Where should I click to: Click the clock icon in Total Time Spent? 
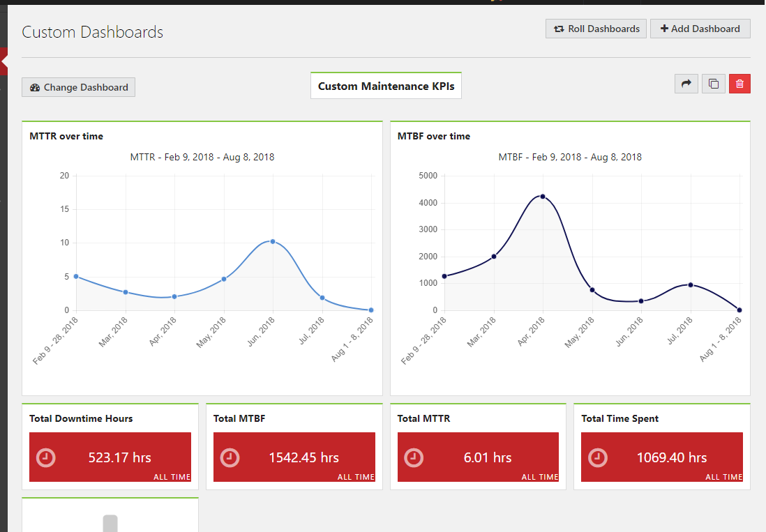pos(597,458)
